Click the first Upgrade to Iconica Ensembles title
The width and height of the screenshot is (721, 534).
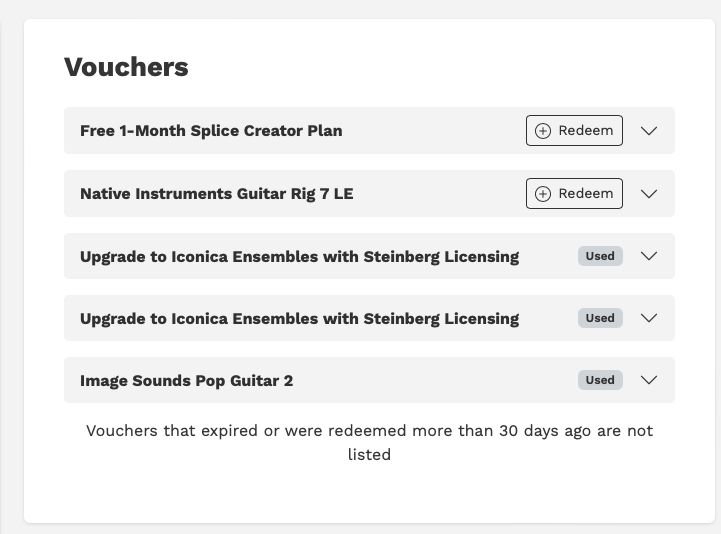pyautogui.click(x=299, y=256)
